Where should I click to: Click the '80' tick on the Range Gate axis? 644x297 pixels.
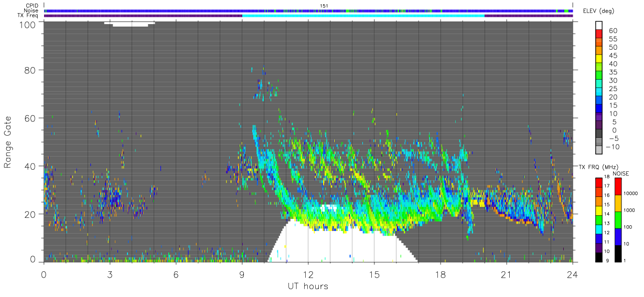tap(29, 70)
